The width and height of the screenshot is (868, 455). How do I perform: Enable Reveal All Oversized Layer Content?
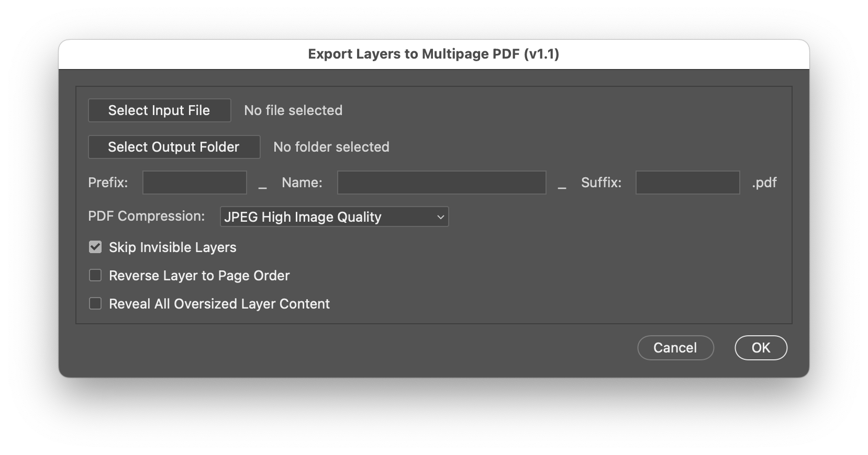(95, 303)
